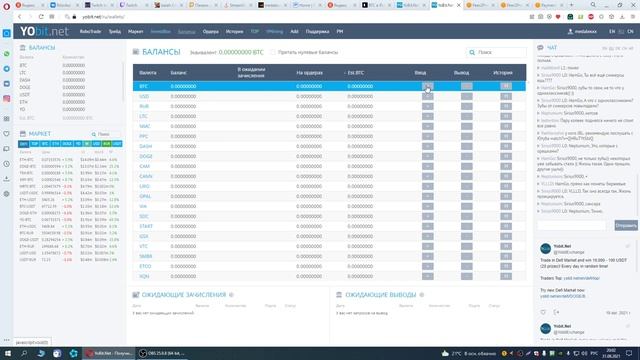Switch language to EN
The width and height of the screenshot is (640, 360).
612,31
